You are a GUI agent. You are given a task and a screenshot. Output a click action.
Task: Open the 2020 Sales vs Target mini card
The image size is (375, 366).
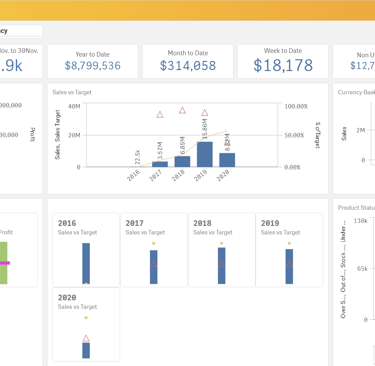point(86,325)
